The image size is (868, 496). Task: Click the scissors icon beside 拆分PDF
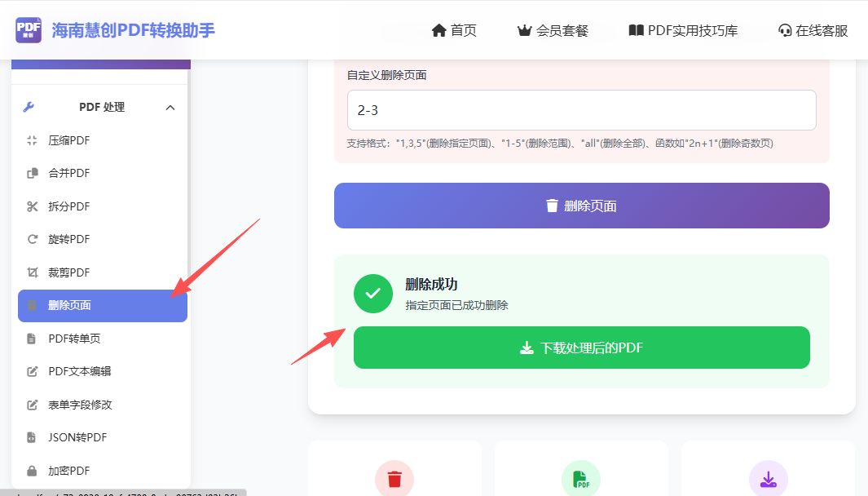32,206
